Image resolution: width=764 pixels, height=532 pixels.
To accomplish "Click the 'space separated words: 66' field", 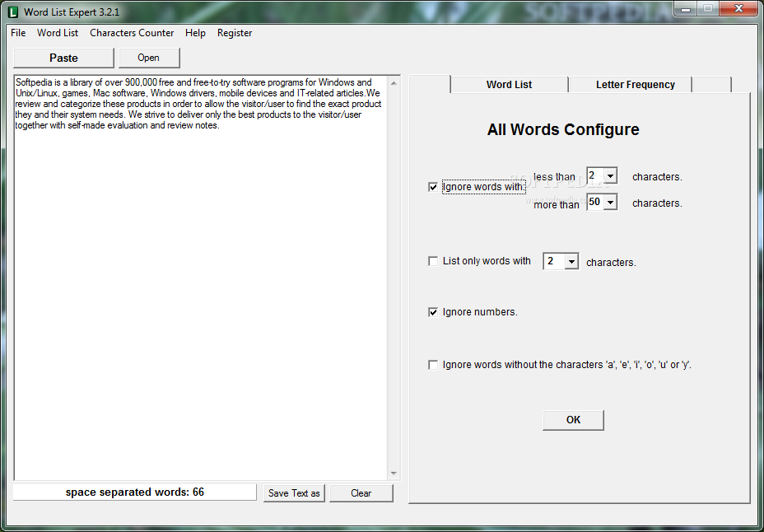I will pyautogui.click(x=134, y=492).
